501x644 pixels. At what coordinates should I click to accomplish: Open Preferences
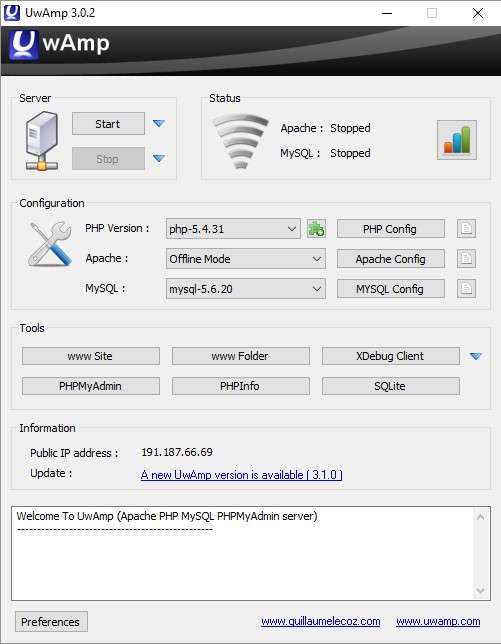tap(51, 621)
